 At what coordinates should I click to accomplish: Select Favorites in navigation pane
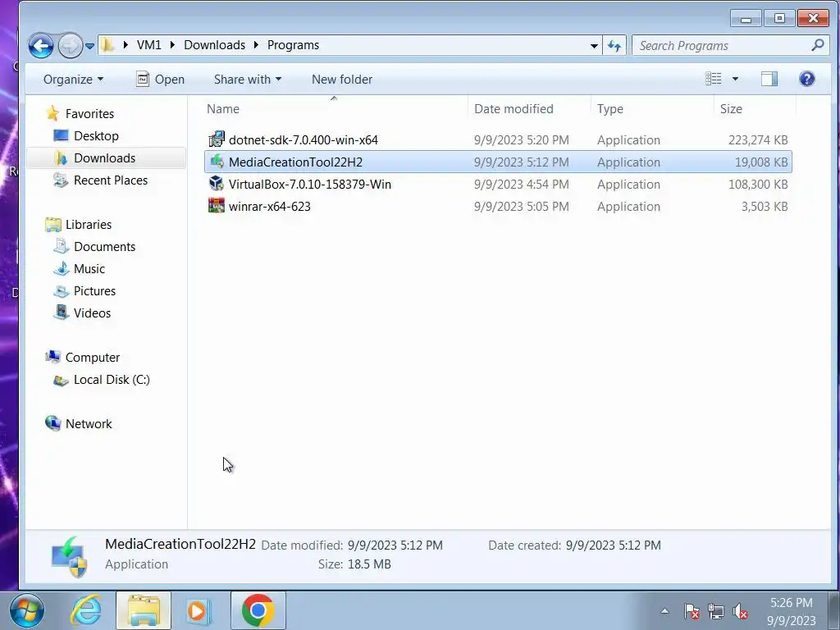(x=89, y=113)
